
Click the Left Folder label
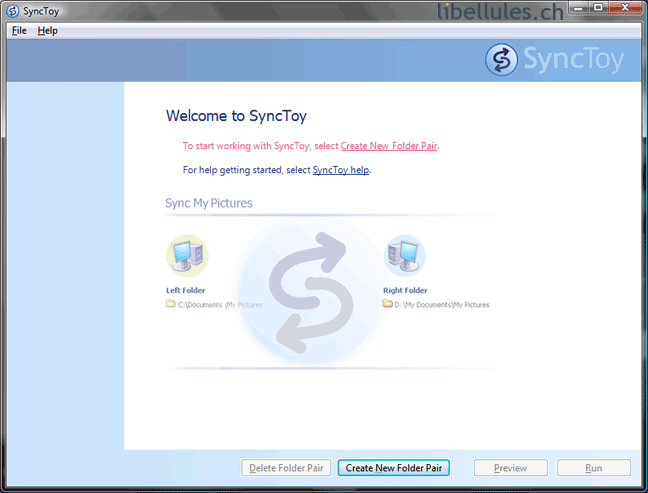click(x=186, y=290)
